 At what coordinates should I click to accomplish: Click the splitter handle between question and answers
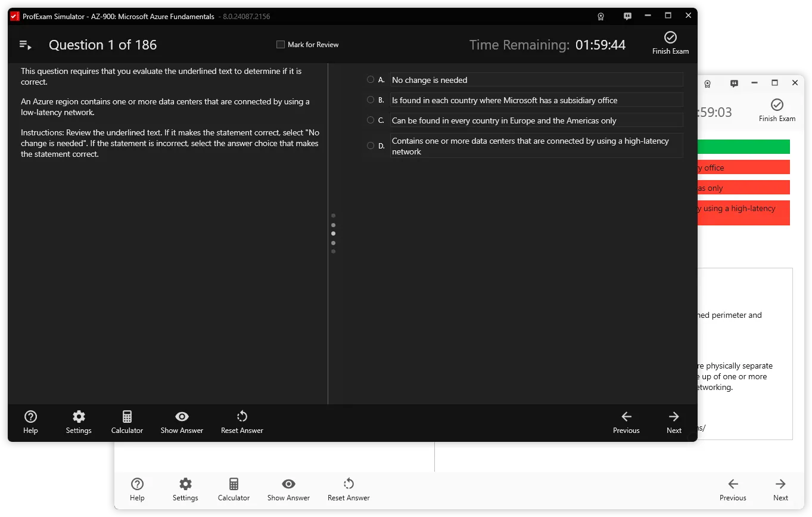[x=333, y=233]
